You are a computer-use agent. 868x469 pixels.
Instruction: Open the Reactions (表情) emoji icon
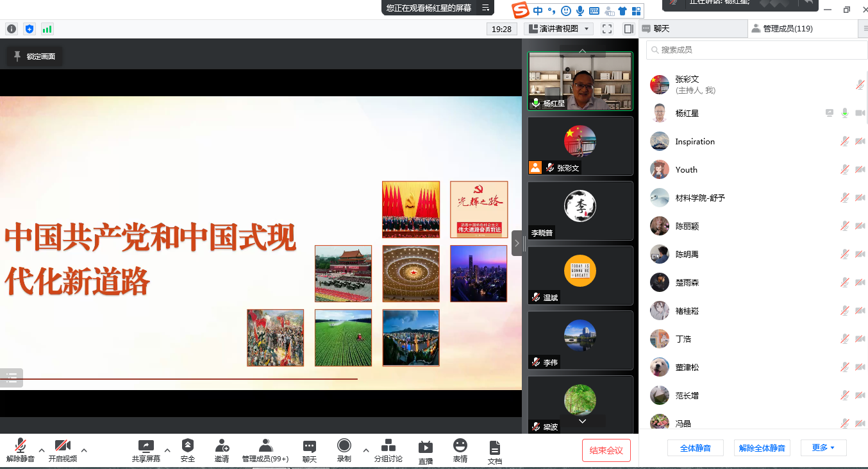click(x=460, y=446)
